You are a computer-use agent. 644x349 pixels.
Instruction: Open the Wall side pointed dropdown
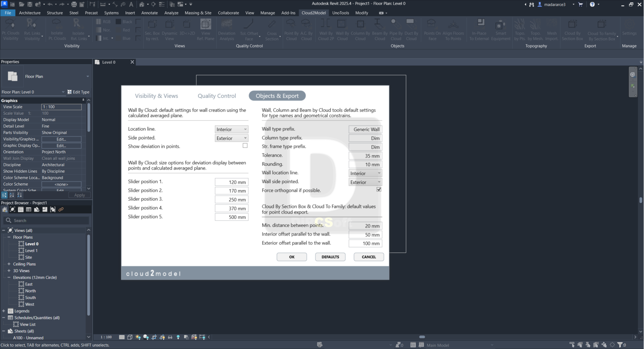point(365,182)
